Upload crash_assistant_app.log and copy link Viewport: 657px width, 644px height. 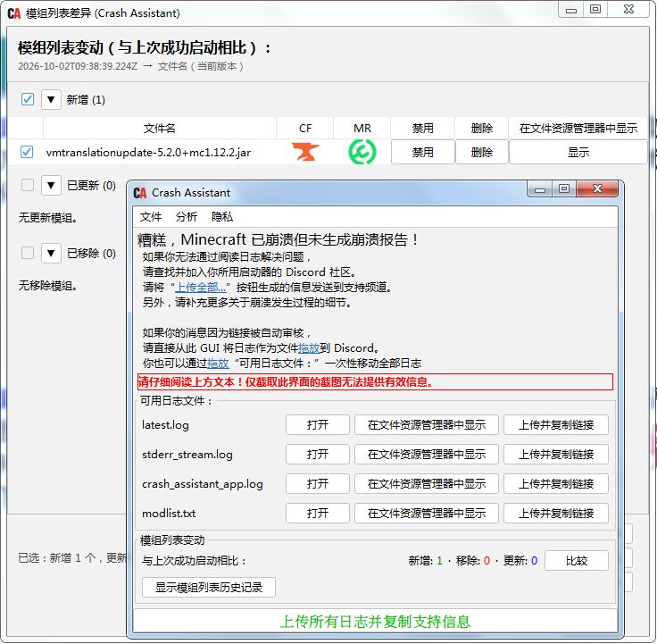[x=556, y=484]
